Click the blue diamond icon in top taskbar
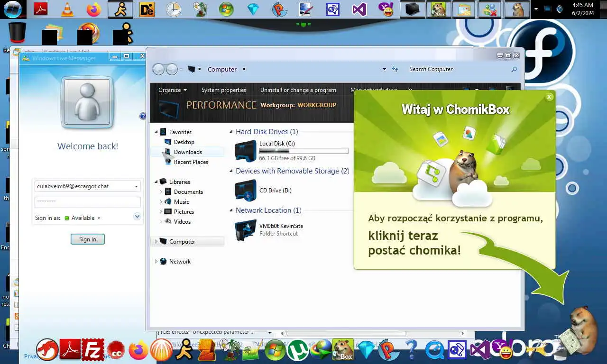 [x=253, y=9]
